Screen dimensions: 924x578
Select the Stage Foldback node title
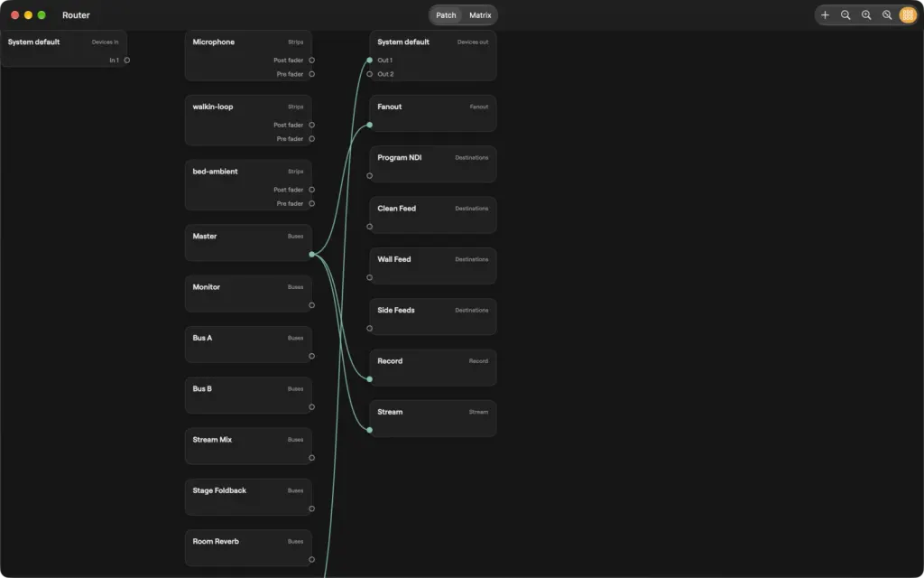[219, 490]
